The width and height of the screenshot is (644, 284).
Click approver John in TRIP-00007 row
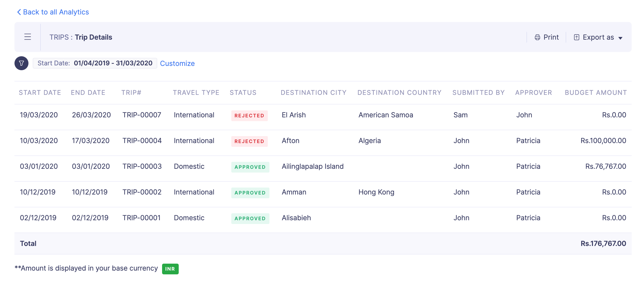point(524,115)
